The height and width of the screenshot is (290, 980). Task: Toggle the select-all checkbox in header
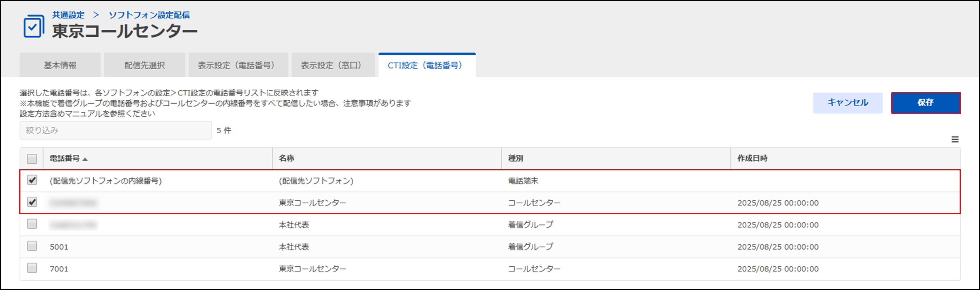point(32,159)
